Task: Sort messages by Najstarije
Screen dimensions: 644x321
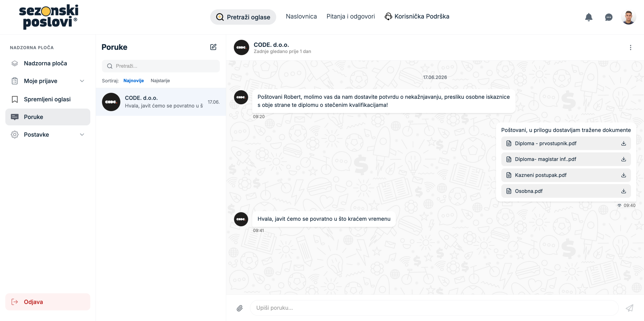Action: pos(160,81)
